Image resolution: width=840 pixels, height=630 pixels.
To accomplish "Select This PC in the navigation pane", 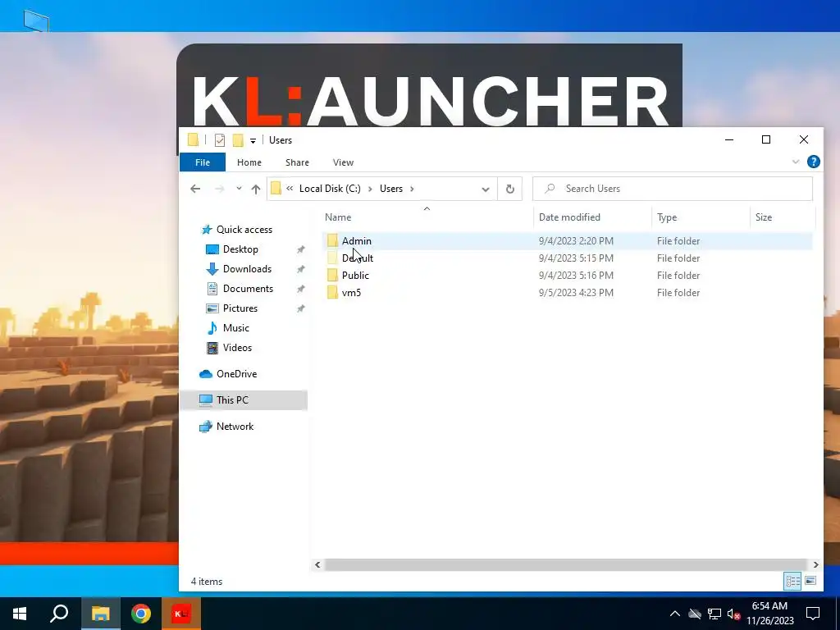I will coord(232,400).
